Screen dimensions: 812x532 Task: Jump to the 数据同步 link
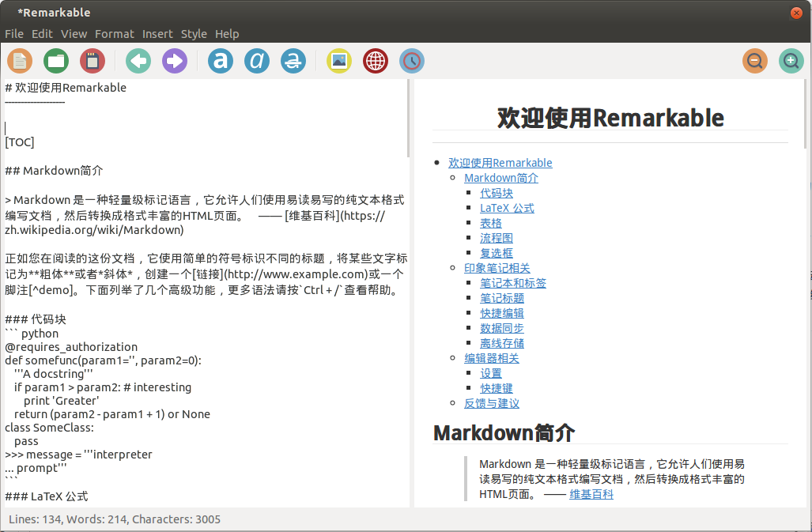[502, 328]
